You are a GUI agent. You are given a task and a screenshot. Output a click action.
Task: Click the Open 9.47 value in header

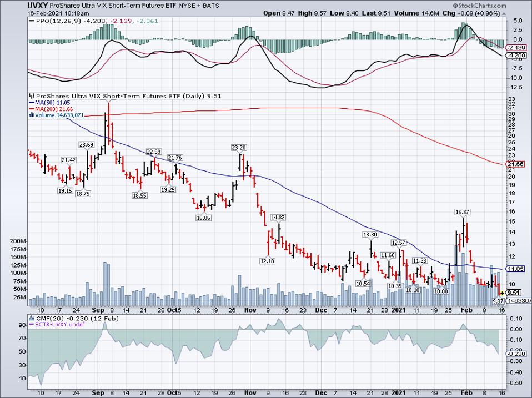279,13
